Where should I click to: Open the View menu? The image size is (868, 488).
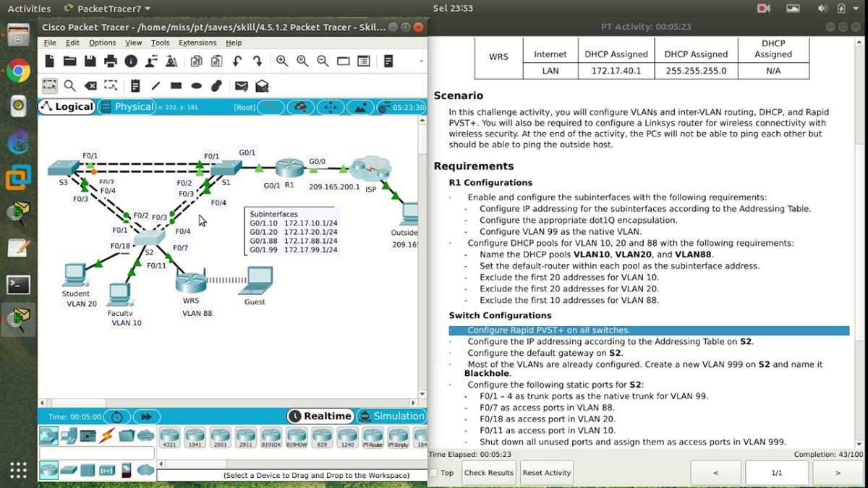[x=133, y=43]
